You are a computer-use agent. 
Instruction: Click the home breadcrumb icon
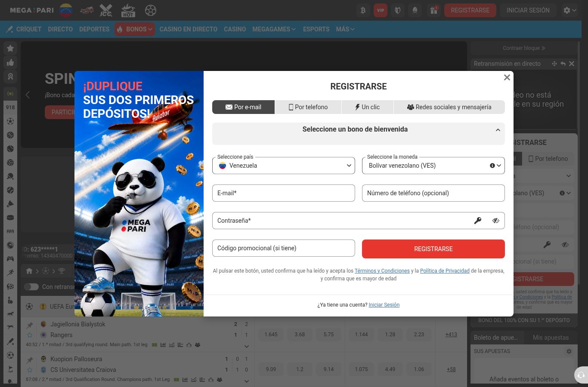click(29, 271)
